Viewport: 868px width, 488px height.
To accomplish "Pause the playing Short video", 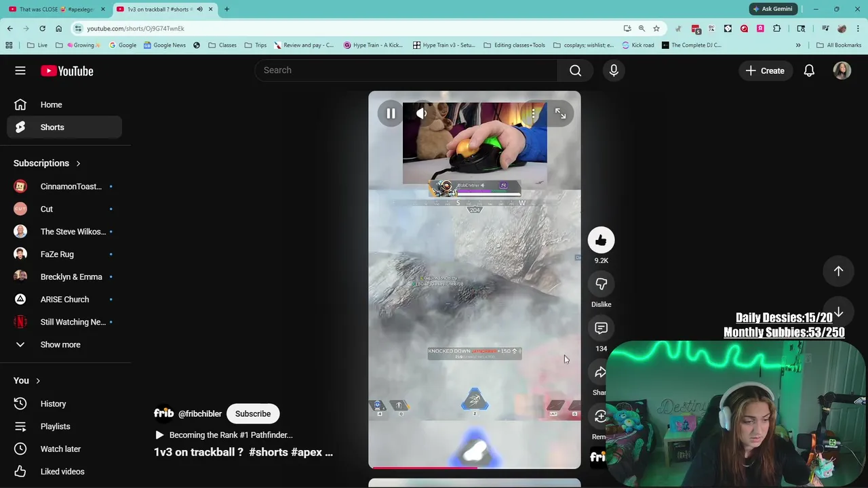I will coord(391,114).
